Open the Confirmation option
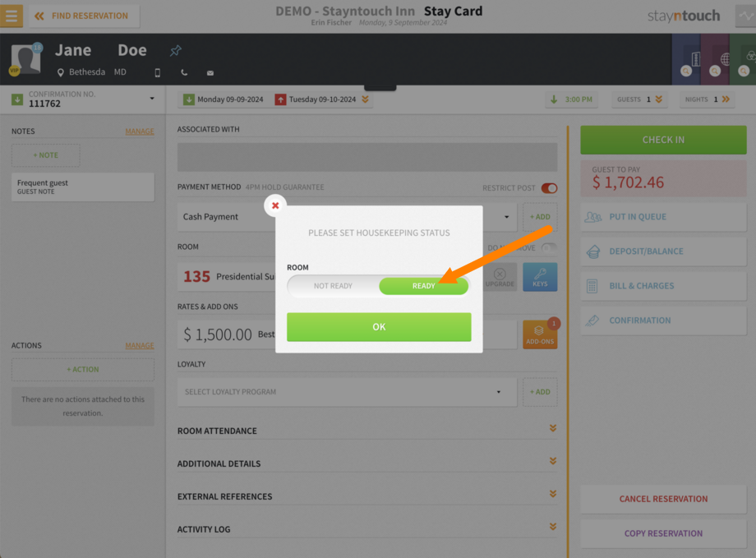 click(x=663, y=321)
